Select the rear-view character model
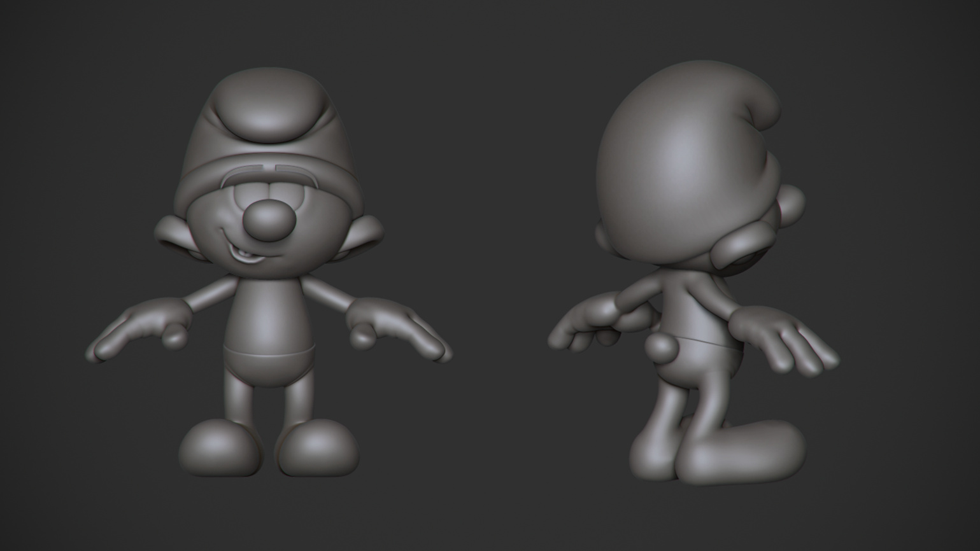This screenshot has width=980, height=551. point(693,274)
